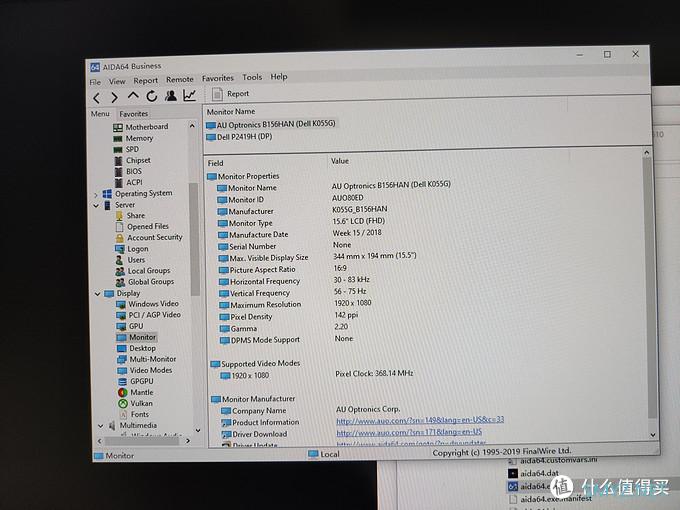The width and height of the screenshot is (680, 510).
Task: Click the Video Modes icon
Action: click(x=122, y=371)
